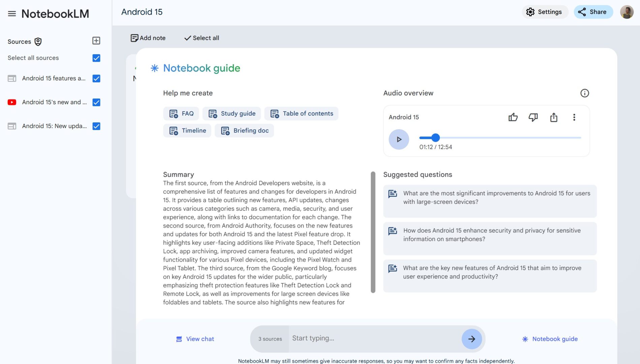
Task: Open the NotebookLM navigation menu
Action: click(x=11, y=13)
